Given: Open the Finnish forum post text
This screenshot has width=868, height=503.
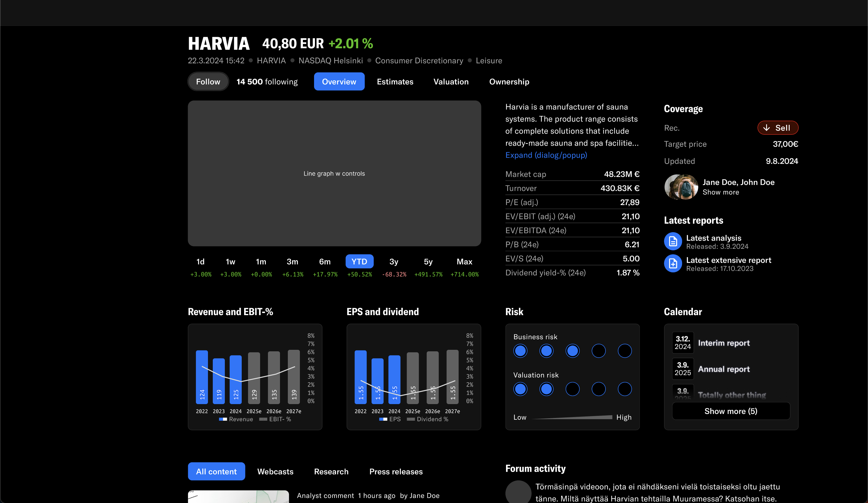Looking at the screenshot, I should click(657, 493).
